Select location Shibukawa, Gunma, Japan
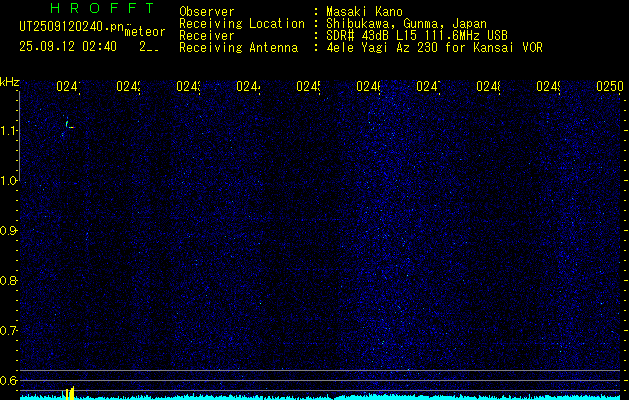The width and height of the screenshot is (629, 400). (x=406, y=24)
